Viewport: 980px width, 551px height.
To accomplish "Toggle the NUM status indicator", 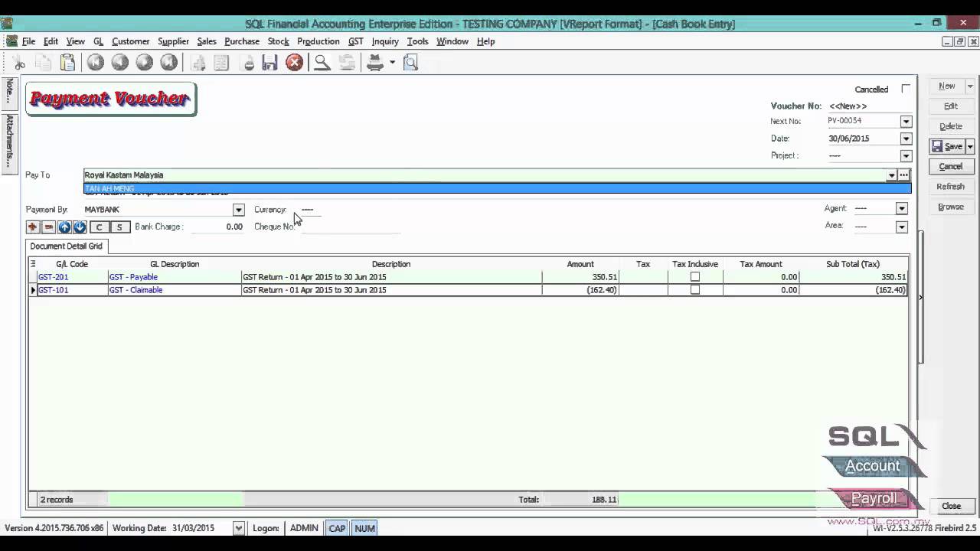I will [x=365, y=528].
